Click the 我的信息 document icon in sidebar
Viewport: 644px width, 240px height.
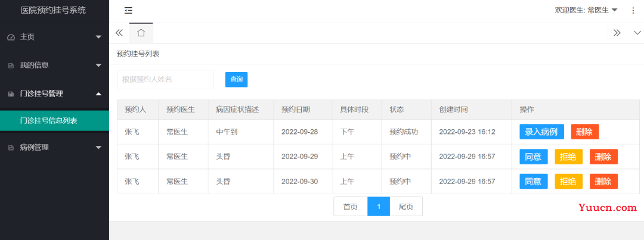(x=11, y=66)
